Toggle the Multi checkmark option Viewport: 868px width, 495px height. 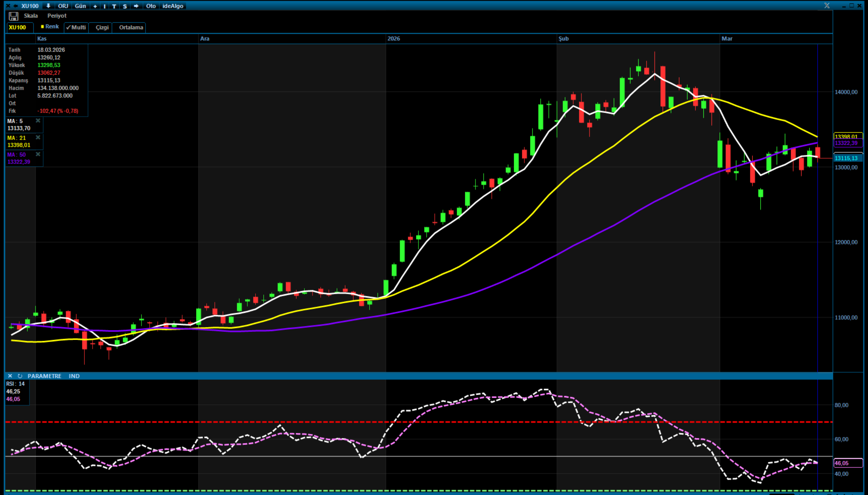tap(76, 27)
